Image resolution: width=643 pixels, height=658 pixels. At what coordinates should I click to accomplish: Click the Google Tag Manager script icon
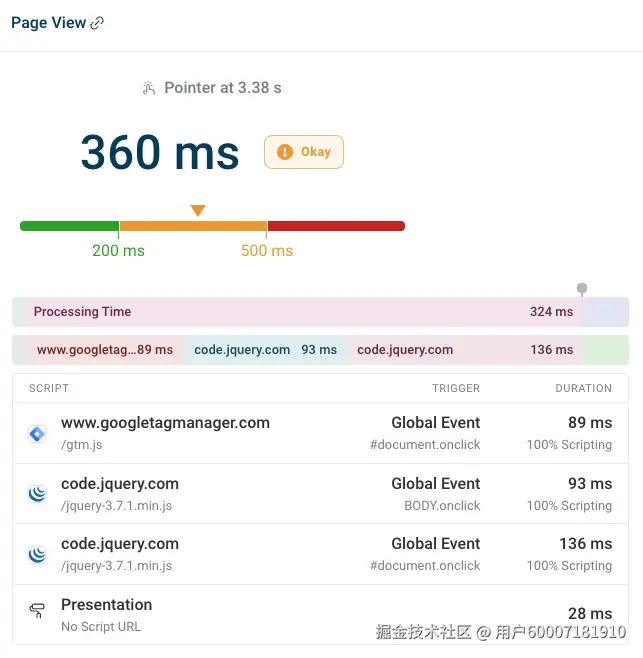pyautogui.click(x=37, y=434)
